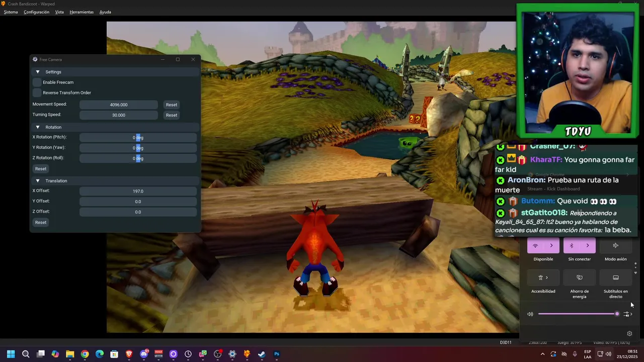Click network and volume tray icons

point(604,354)
